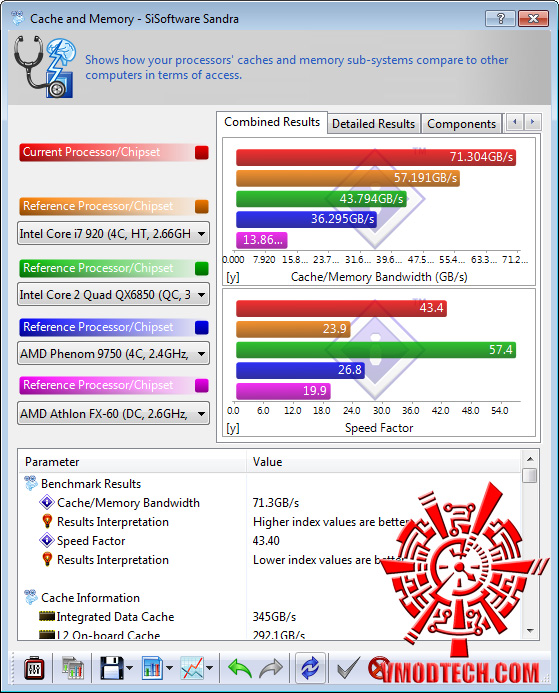Toggle the green Reference Processor swatch
Image resolution: width=559 pixels, height=693 pixels.
point(202,268)
